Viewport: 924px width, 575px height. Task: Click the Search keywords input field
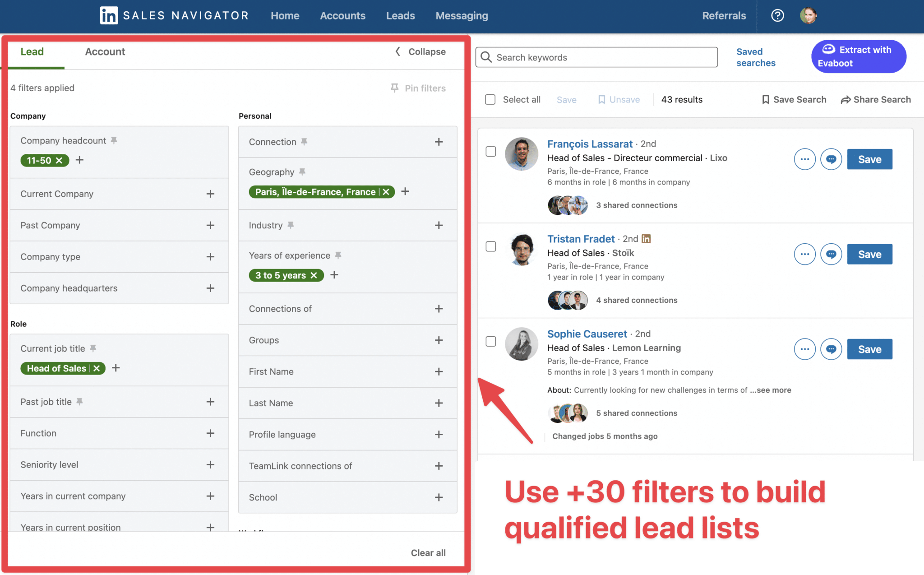[596, 57]
